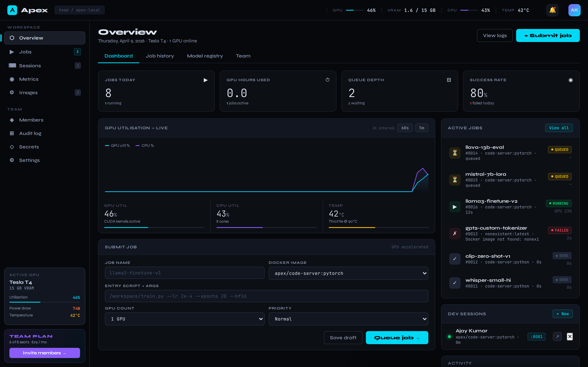Click the job name input field
Screen dimensions: 588x367
(x=184, y=273)
